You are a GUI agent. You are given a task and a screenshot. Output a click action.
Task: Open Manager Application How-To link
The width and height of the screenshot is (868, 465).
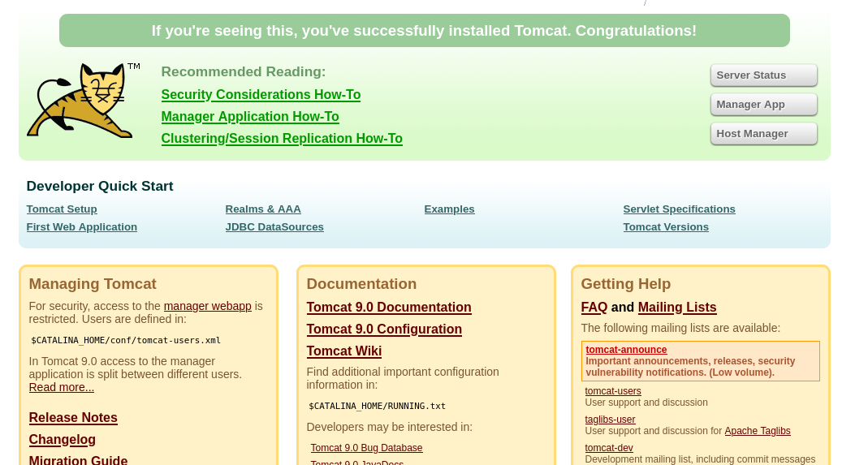tap(249, 117)
